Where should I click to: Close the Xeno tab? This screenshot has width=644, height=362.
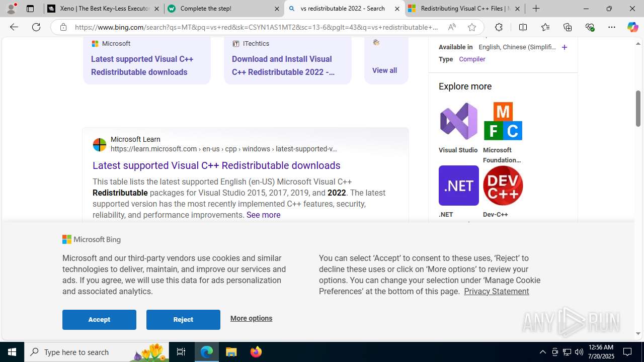tap(156, 9)
